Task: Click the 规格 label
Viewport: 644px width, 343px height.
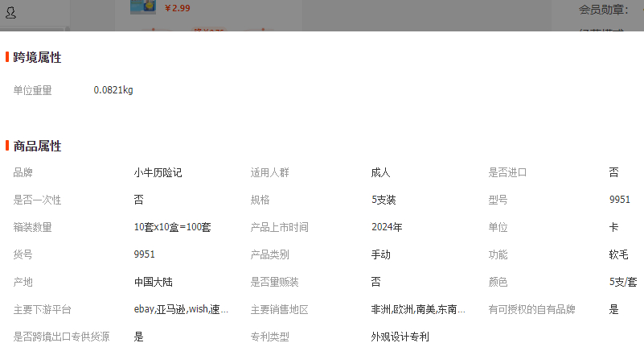Action: 260,200
